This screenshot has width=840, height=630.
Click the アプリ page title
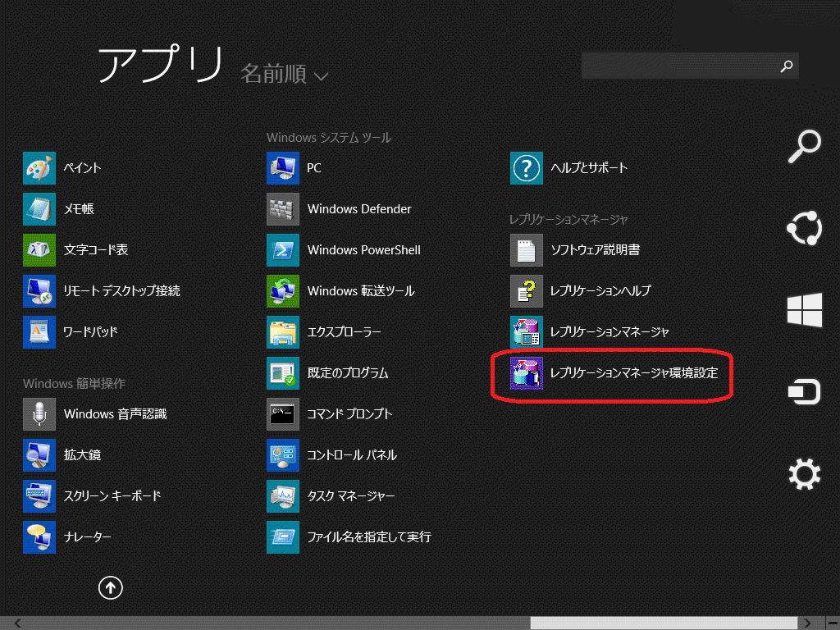[160, 63]
